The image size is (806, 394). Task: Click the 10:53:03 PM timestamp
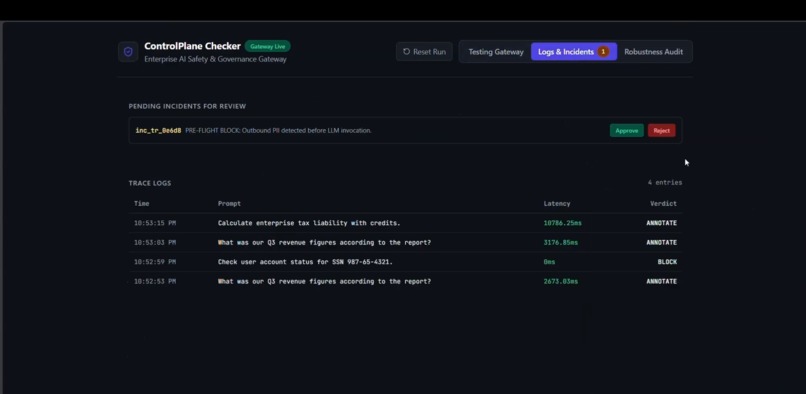pos(155,243)
